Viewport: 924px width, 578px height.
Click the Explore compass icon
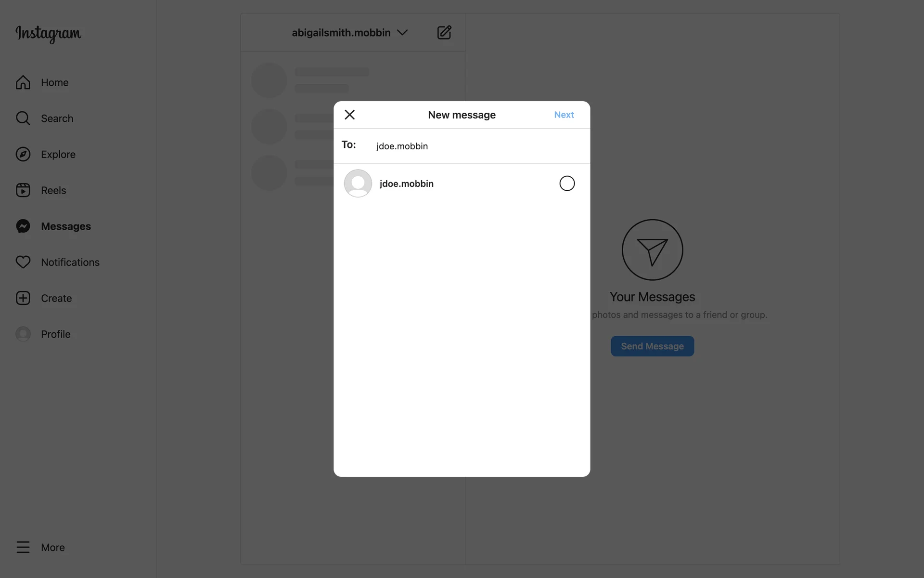[x=23, y=154]
